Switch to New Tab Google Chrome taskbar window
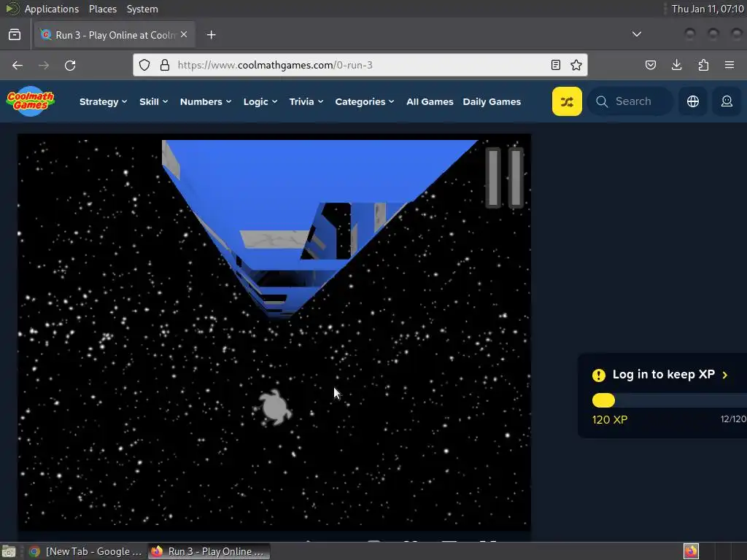747x560 pixels. (x=86, y=551)
